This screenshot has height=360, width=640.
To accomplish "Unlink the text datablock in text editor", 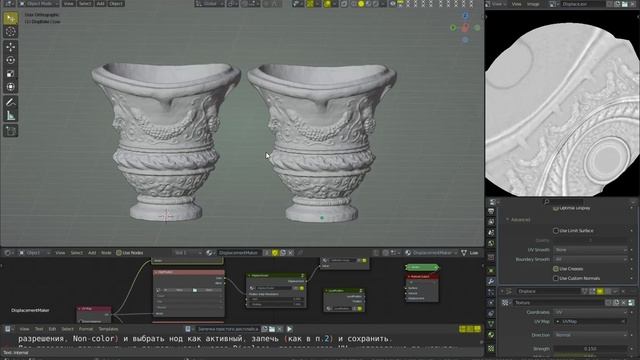I will 280,329.
